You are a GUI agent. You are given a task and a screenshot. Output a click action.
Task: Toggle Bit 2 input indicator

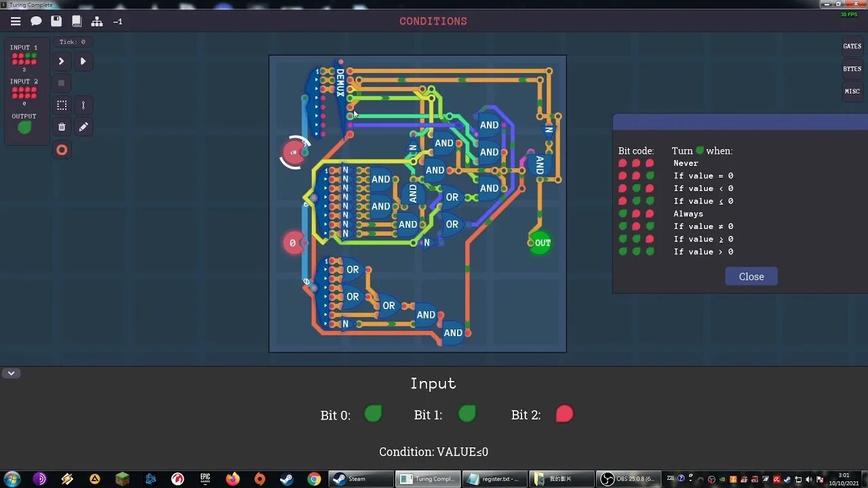(564, 414)
